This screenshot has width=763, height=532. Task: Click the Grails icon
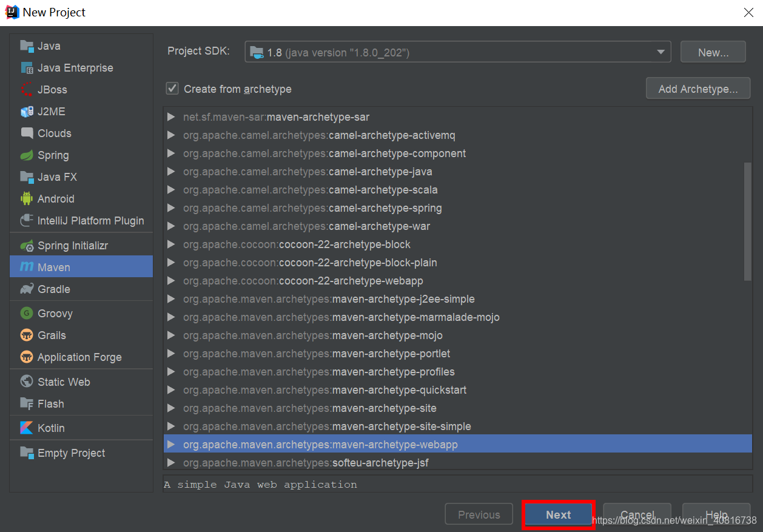(27, 335)
